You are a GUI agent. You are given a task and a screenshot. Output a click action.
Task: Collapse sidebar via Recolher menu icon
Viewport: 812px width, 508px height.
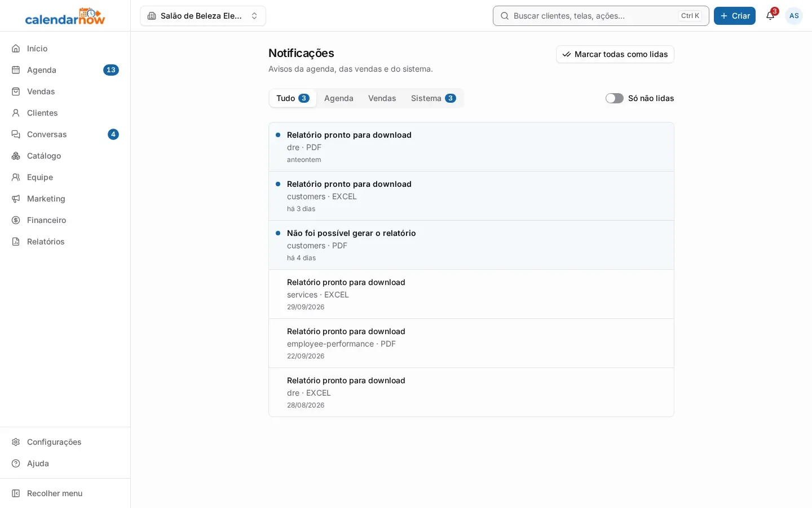(16, 493)
